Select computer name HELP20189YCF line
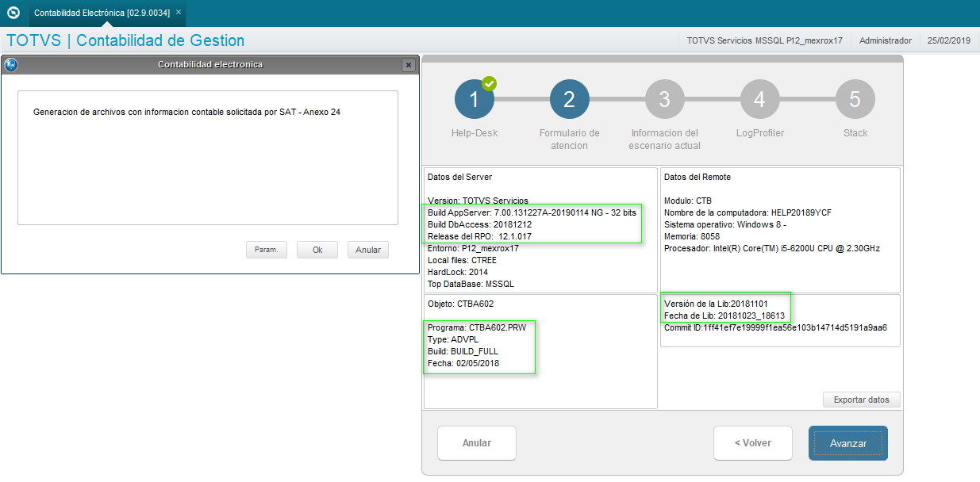The width and height of the screenshot is (980, 482). [747, 212]
